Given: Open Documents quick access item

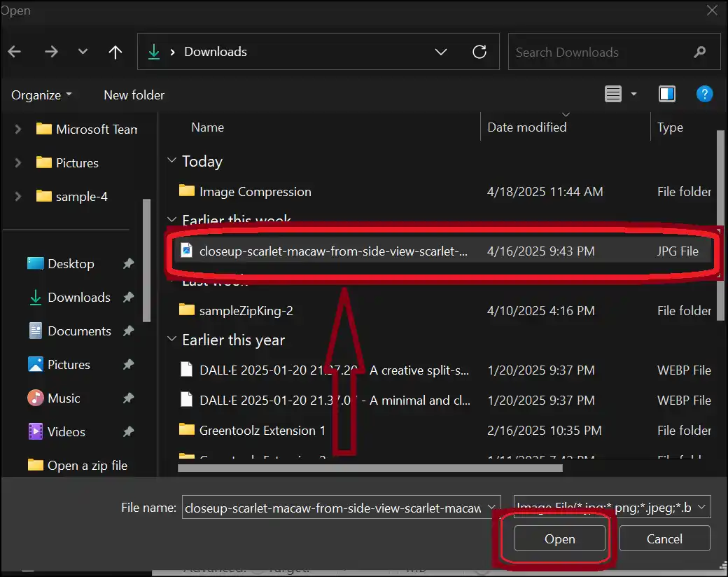Looking at the screenshot, I should click(x=70, y=331).
